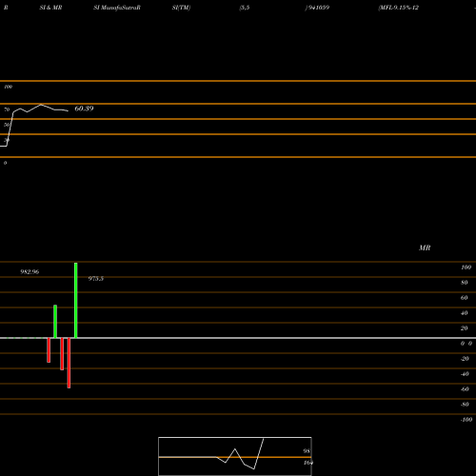Open the mini price chart thumbnail
Image resolution: width=476 pixels, height=476 pixels.
click(x=235, y=456)
